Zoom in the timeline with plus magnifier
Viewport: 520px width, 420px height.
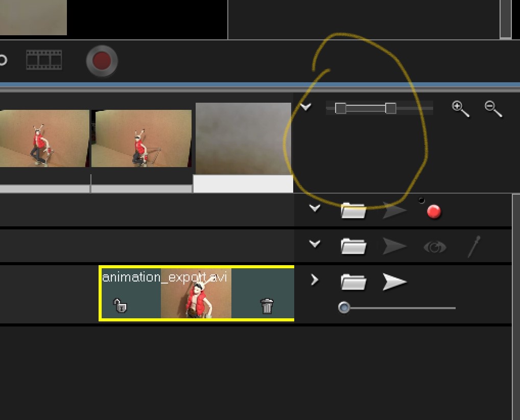(x=461, y=109)
